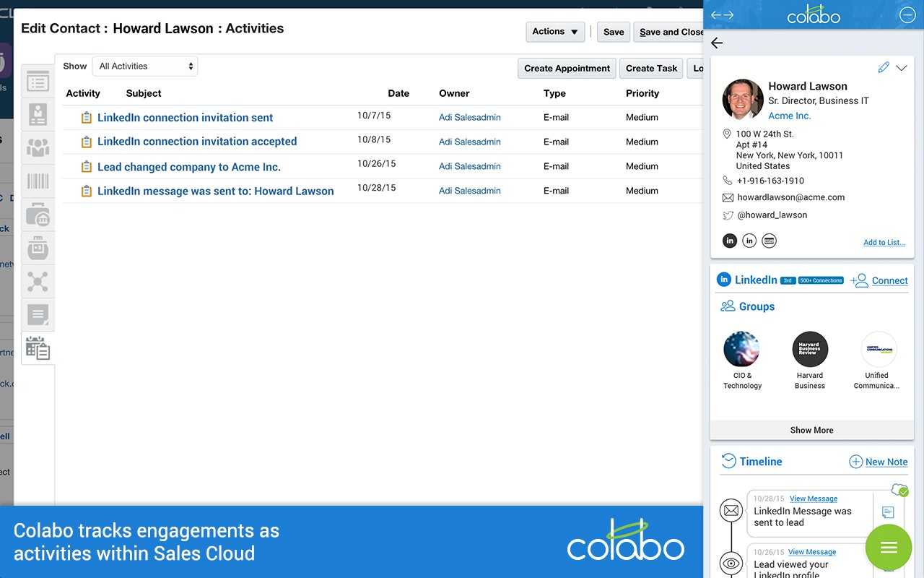Expand groups with Show More

pyautogui.click(x=812, y=430)
